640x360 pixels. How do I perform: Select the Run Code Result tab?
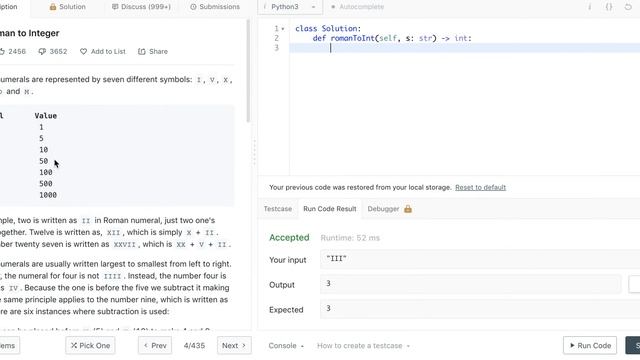[330, 209]
